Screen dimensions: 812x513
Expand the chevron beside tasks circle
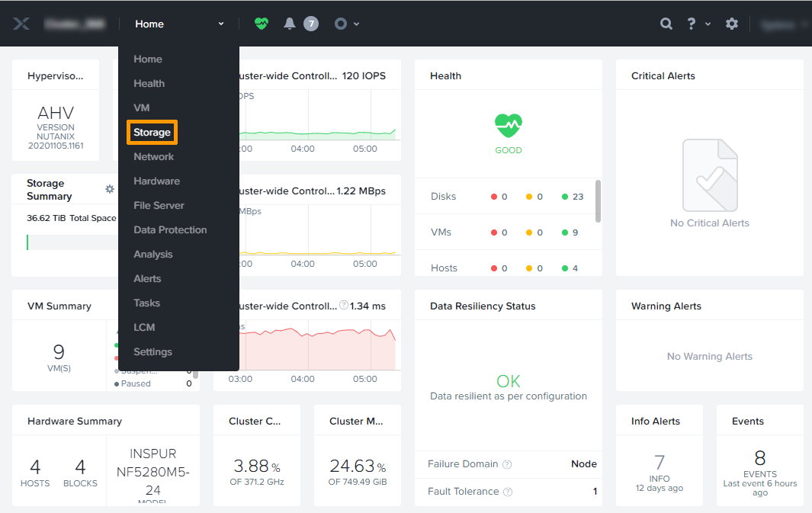click(x=356, y=24)
